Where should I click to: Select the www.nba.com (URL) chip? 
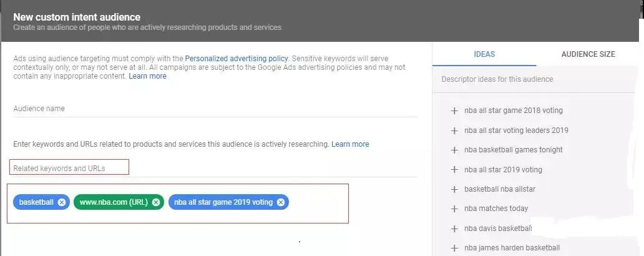pyautogui.click(x=114, y=202)
